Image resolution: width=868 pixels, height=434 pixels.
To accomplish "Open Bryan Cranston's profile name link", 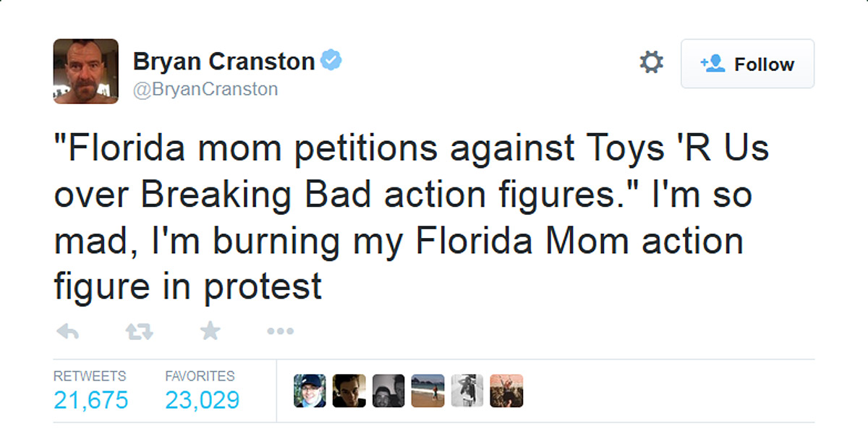I will coord(224,62).
